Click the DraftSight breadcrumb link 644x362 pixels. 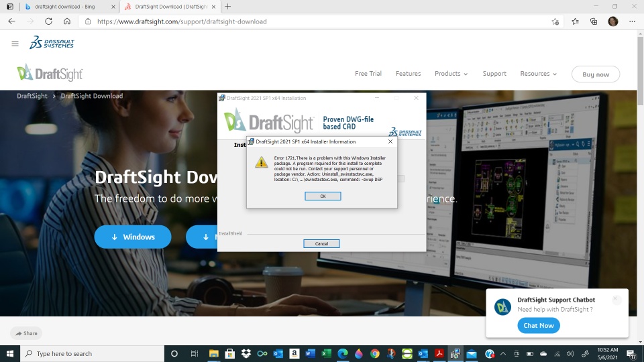point(32,96)
